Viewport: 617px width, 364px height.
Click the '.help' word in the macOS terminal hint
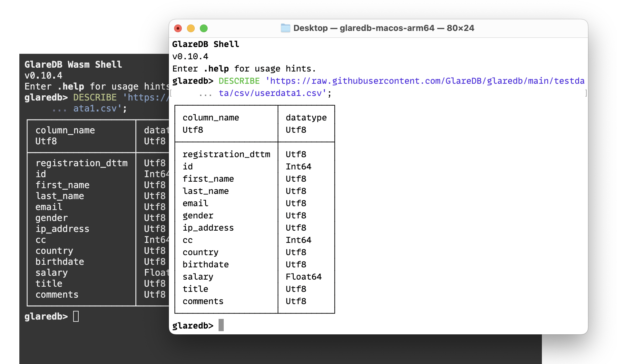[216, 69]
